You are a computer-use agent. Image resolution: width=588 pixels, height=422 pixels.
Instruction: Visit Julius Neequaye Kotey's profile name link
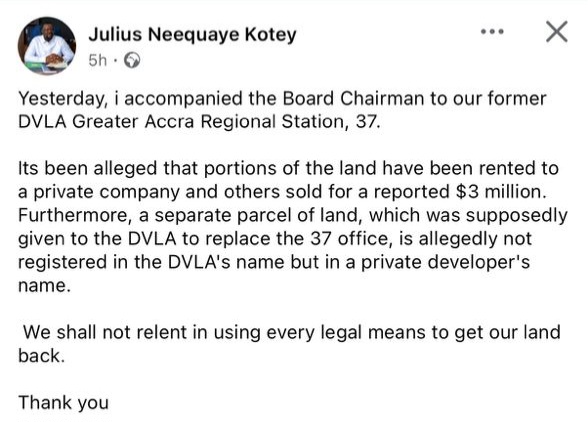point(192,35)
